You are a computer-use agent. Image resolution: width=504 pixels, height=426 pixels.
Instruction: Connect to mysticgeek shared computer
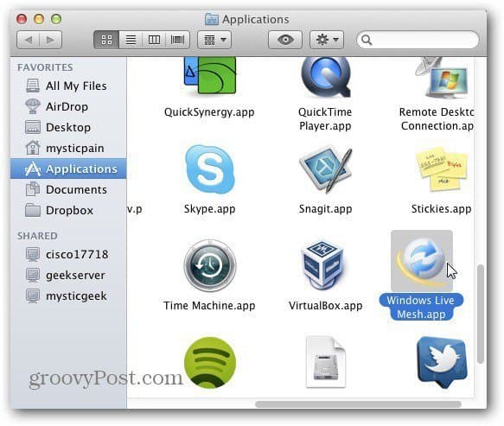(68, 296)
